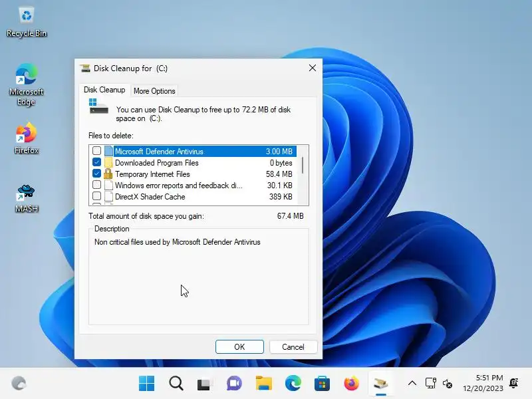Click the 67.4 MB total gain value
532x399 pixels.
point(290,216)
